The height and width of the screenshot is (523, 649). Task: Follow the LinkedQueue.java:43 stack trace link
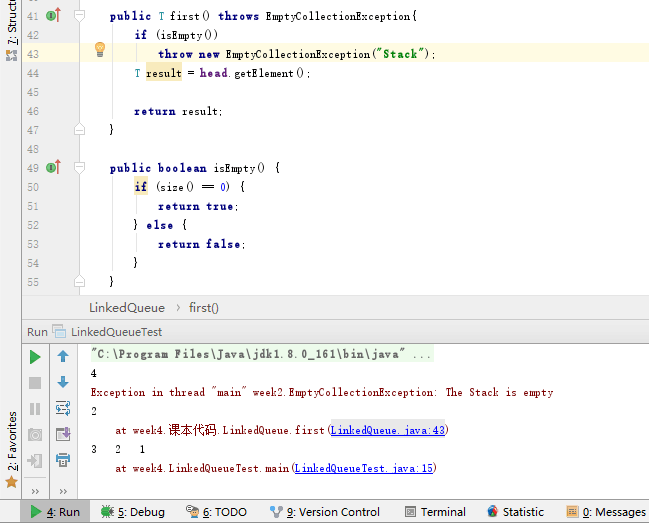point(388,430)
